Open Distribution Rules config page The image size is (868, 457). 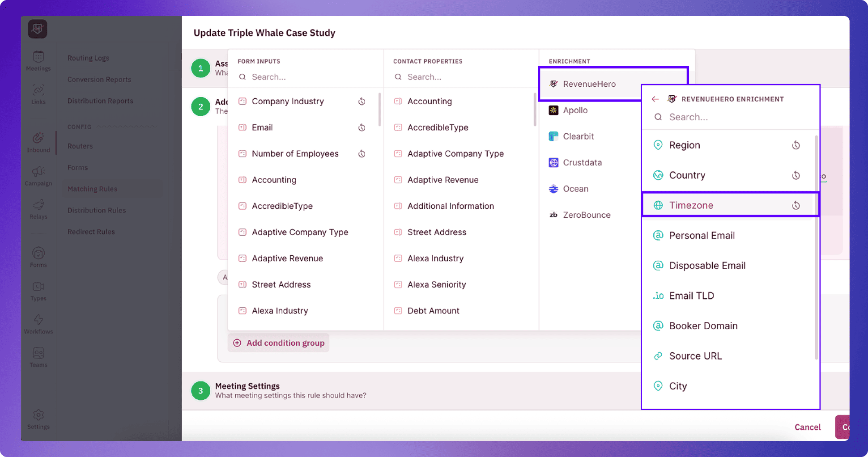point(97,211)
